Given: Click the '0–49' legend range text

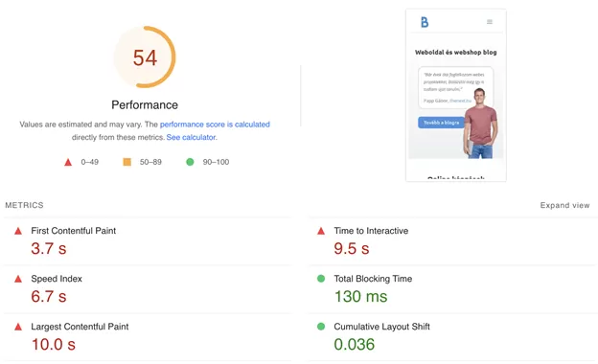Looking at the screenshot, I should pos(90,162).
